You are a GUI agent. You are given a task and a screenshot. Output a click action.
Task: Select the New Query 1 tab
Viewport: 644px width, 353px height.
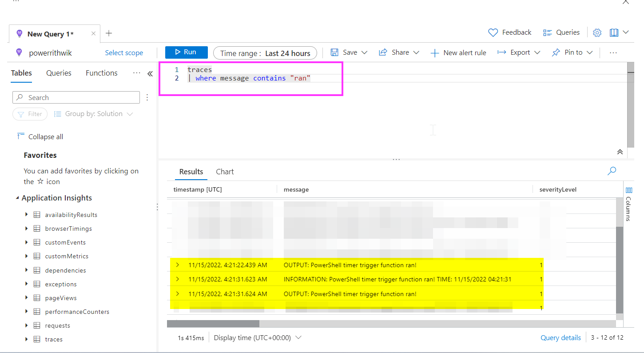[50, 34]
